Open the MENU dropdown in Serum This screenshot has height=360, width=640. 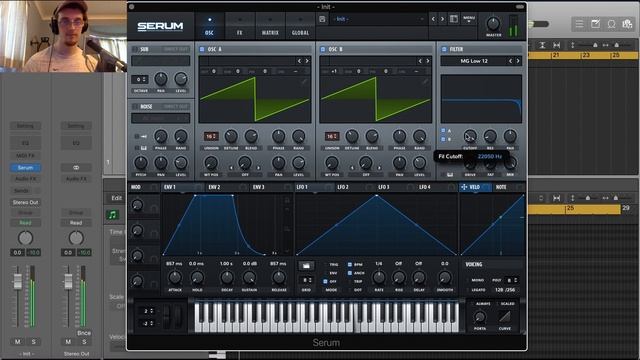tap(469, 19)
